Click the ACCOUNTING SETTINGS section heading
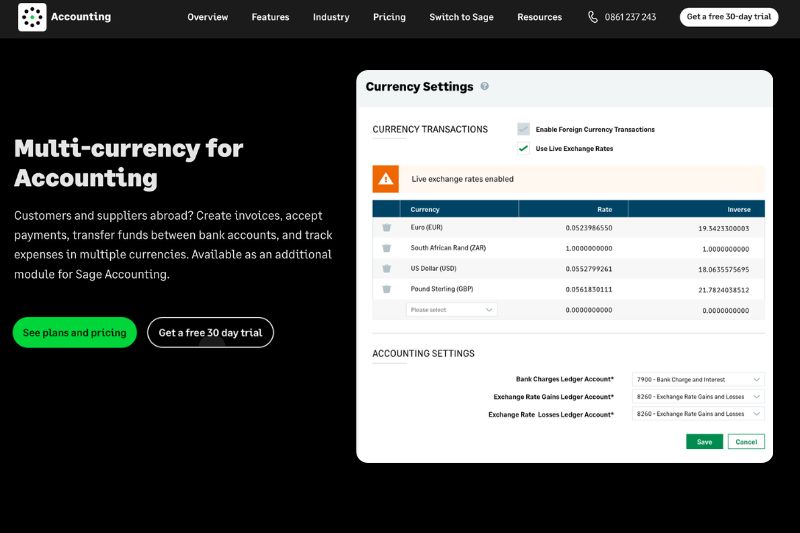This screenshot has height=533, width=800. 423,353
